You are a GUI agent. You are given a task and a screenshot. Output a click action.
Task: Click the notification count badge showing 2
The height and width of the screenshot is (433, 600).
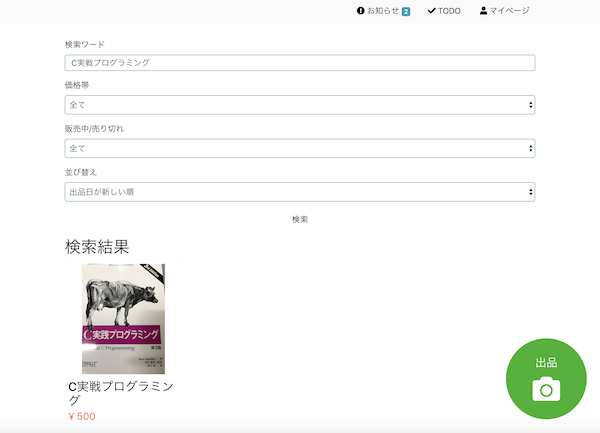pos(406,12)
